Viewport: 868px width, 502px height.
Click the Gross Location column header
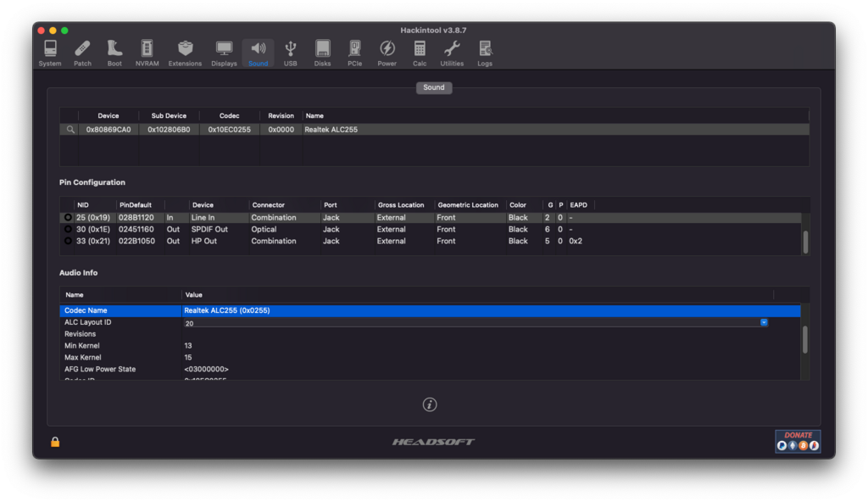(401, 205)
